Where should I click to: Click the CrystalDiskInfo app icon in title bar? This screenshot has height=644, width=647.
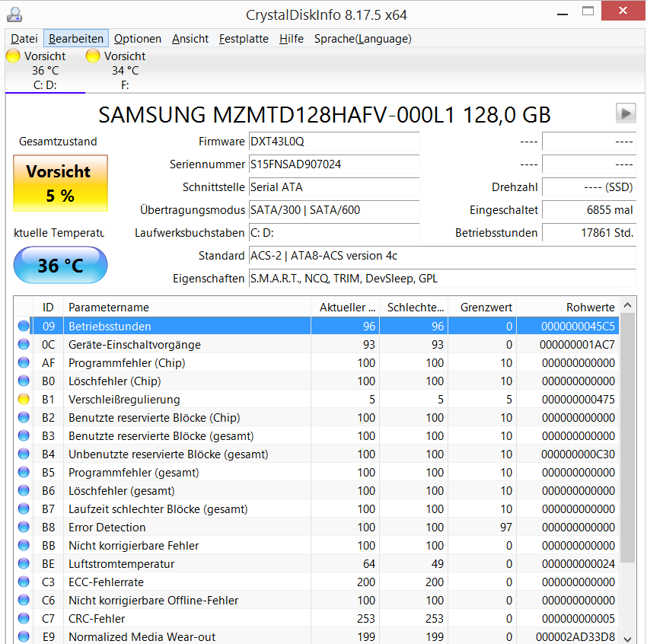pyautogui.click(x=14, y=14)
